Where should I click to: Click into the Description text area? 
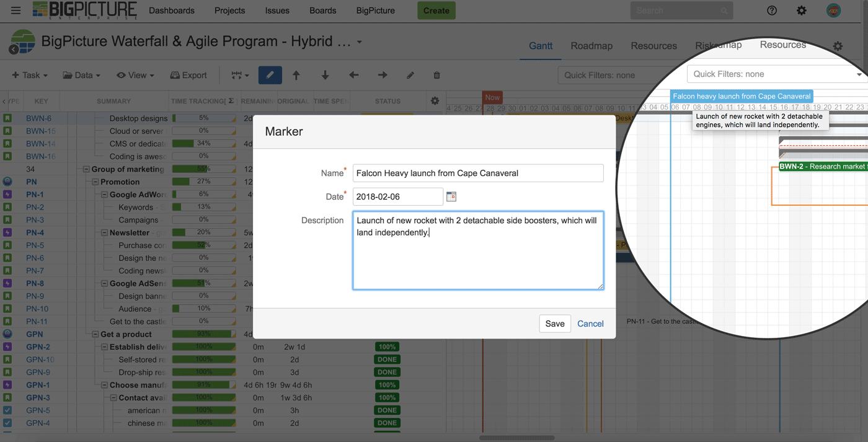pos(478,250)
